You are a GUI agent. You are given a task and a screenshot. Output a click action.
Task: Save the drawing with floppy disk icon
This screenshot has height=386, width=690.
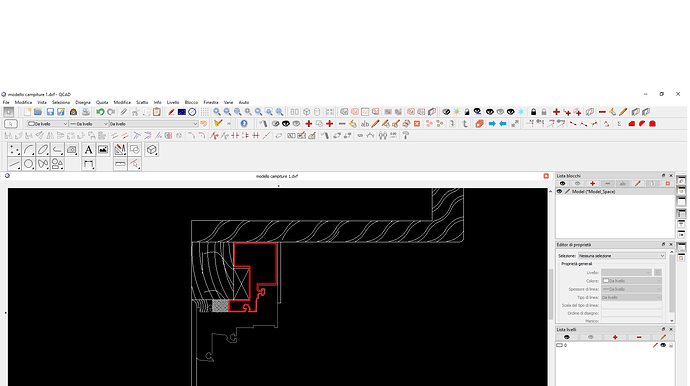[x=50, y=112]
